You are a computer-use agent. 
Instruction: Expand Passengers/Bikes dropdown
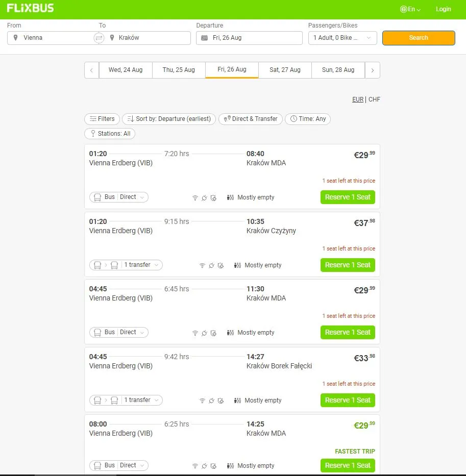[342, 38]
